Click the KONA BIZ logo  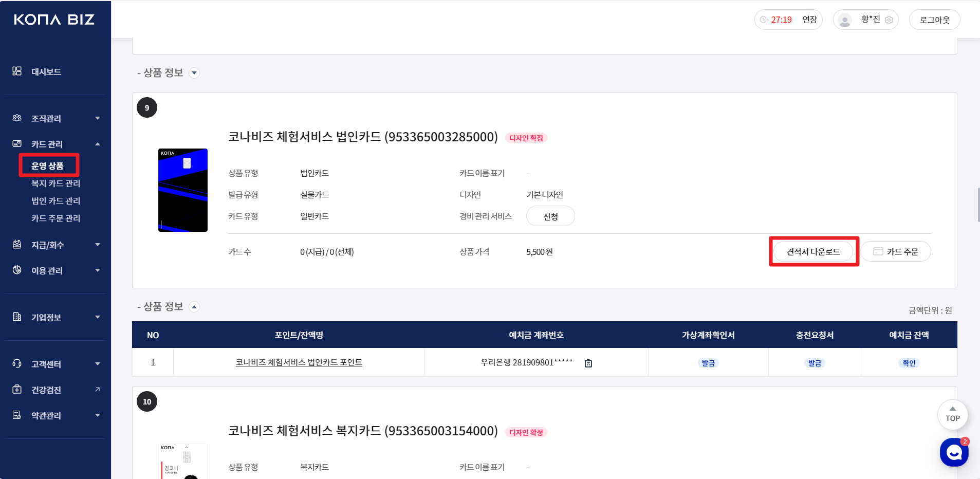(x=54, y=20)
